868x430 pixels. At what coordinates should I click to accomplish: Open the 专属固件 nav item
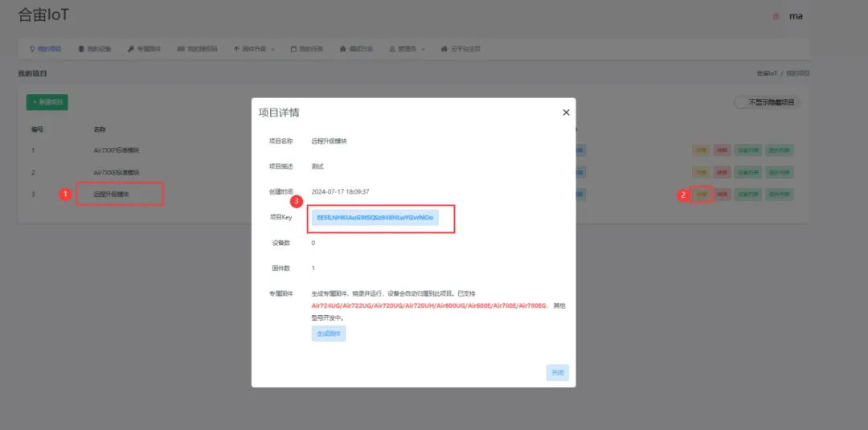click(144, 49)
